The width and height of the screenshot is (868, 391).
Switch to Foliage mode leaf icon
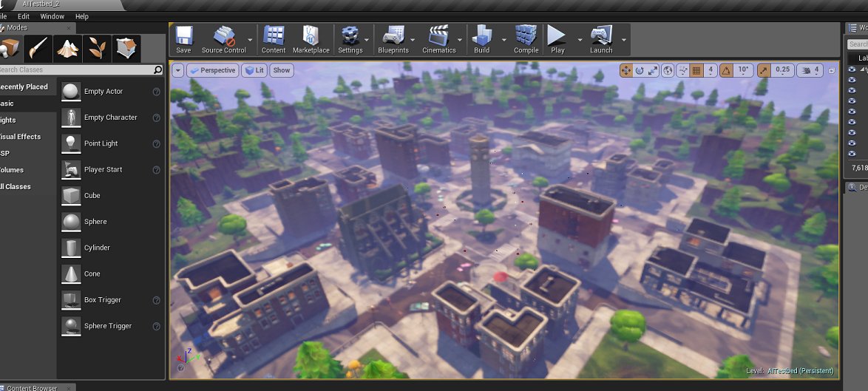tap(97, 49)
